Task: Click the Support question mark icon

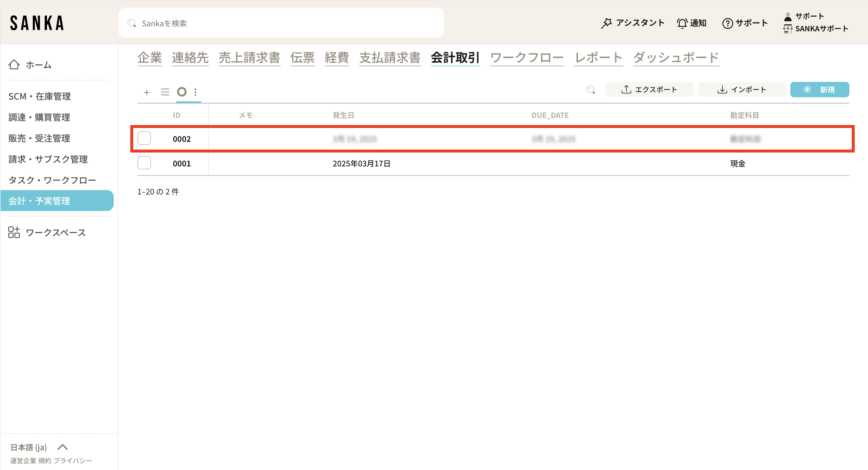Action: 727,23
